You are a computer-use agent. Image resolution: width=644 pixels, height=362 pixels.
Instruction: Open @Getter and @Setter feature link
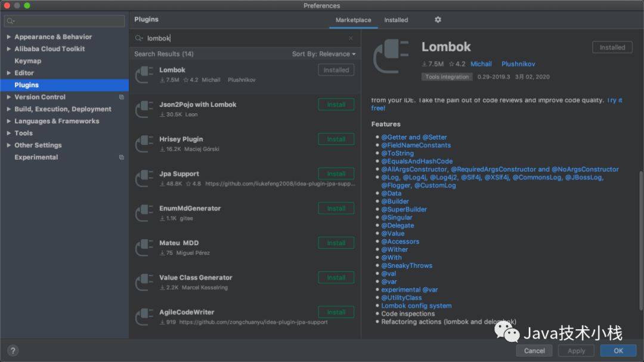(414, 137)
